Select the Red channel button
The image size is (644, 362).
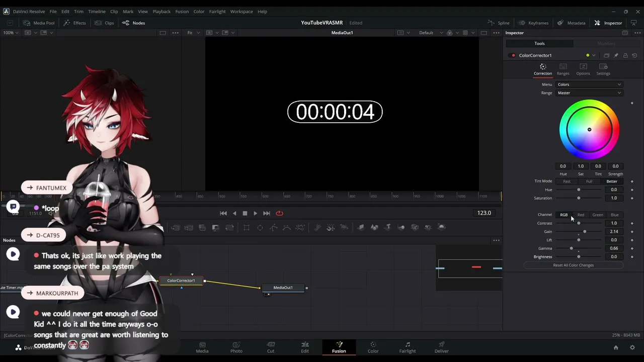pyautogui.click(x=581, y=215)
